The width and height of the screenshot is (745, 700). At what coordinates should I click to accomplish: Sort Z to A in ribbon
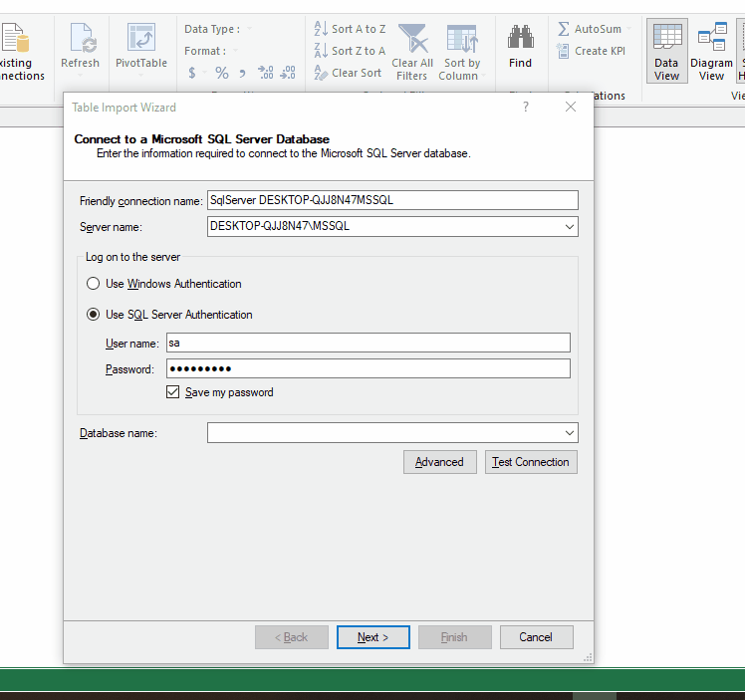(350, 51)
